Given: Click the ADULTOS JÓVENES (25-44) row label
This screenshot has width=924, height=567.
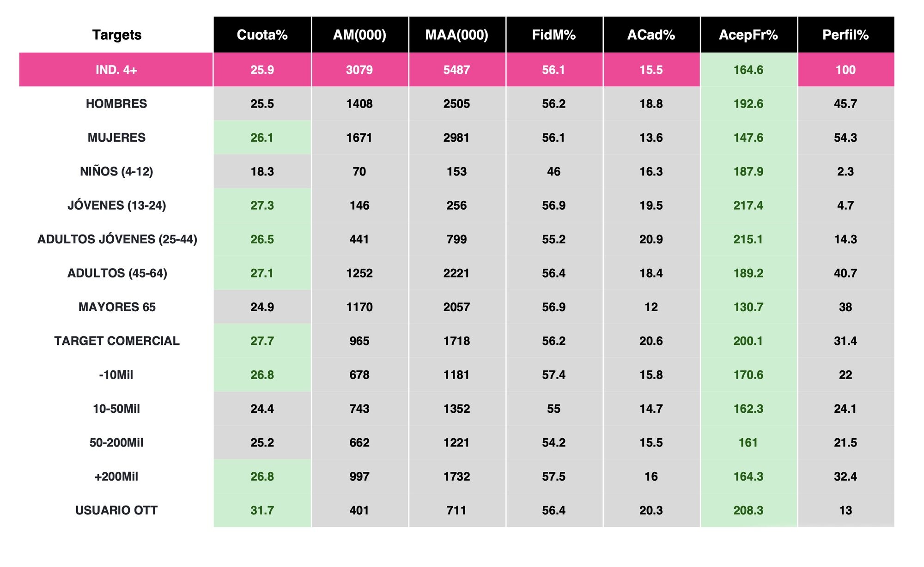Looking at the screenshot, I should [x=117, y=239].
